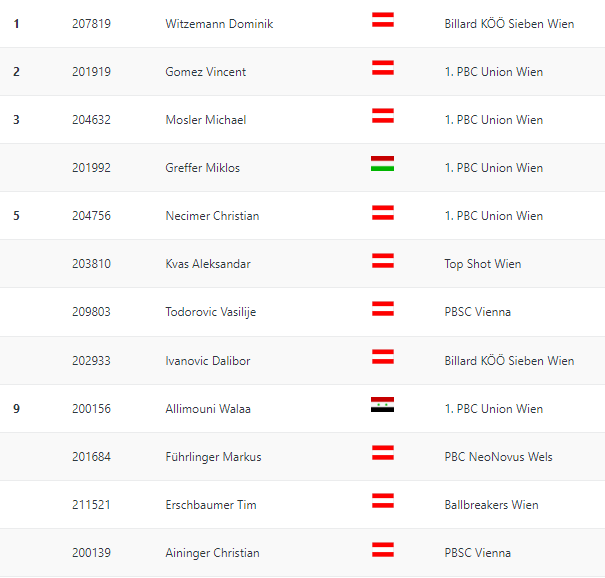
Task: Click Austrian flag in Gomez Vincent row
Action: 383,68
